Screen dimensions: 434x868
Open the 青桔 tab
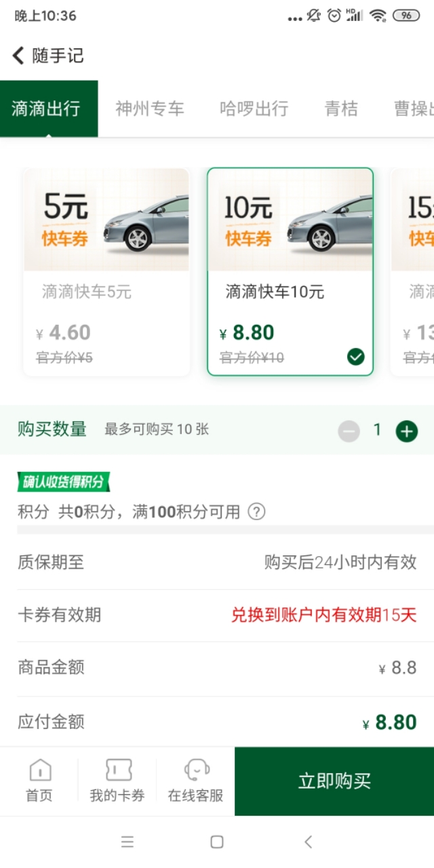341,108
